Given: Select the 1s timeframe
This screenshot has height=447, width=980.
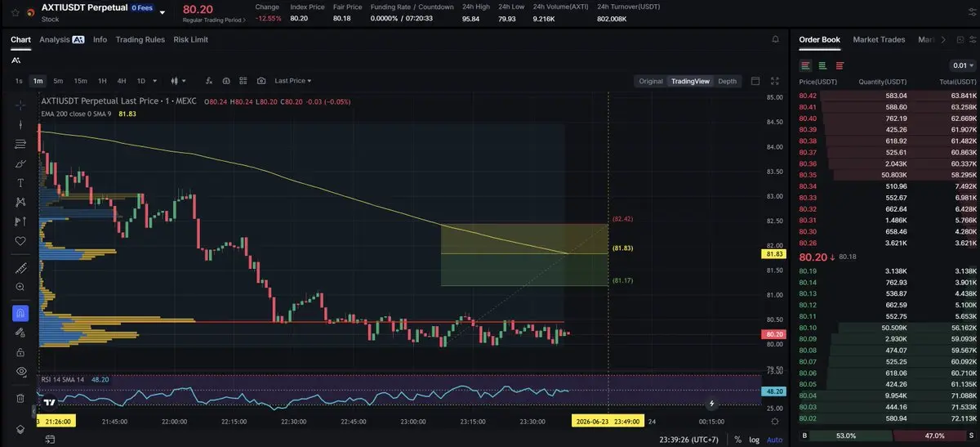Looking at the screenshot, I should pyautogui.click(x=19, y=81).
